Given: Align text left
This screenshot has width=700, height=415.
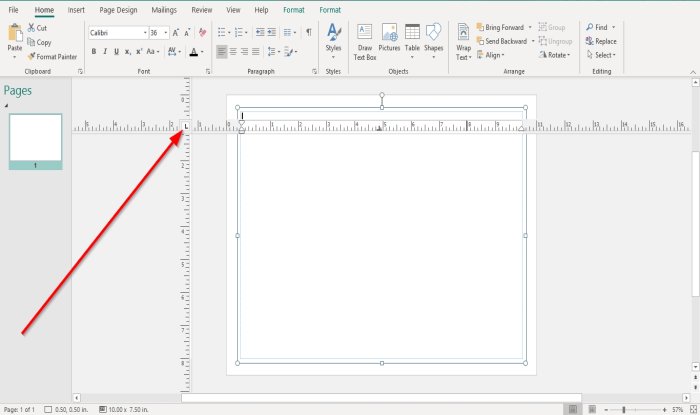Looking at the screenshot, I should click(221, 52).
